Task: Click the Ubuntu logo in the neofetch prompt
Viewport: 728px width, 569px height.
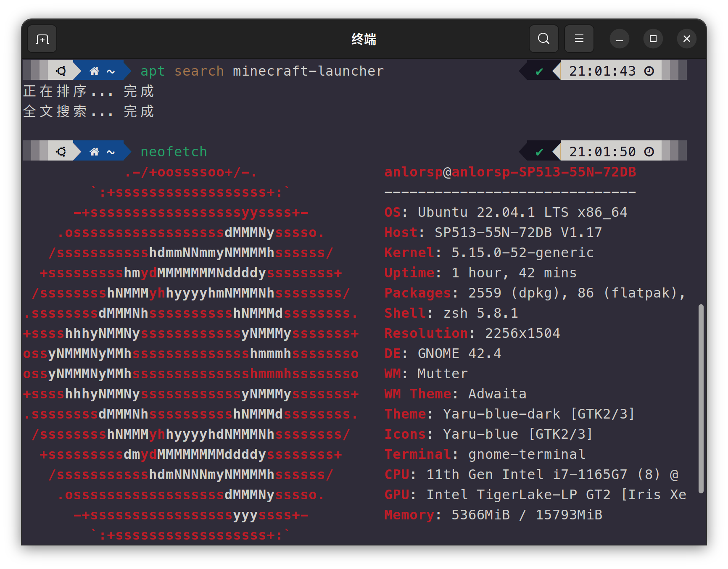Action: pyautogui.click(x=61, y=152)
